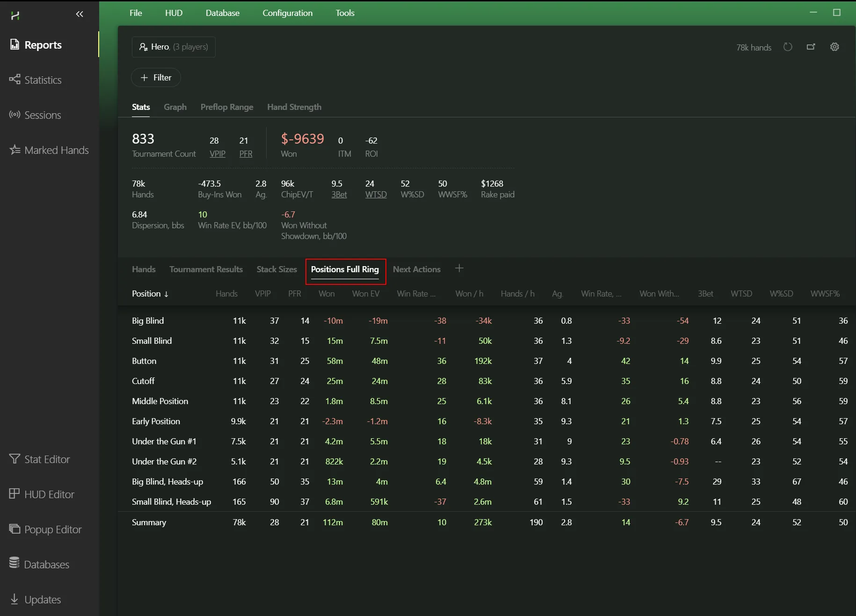Select the Button position row
This screenshot has width=856, height=616.
[x=144, y=361]
